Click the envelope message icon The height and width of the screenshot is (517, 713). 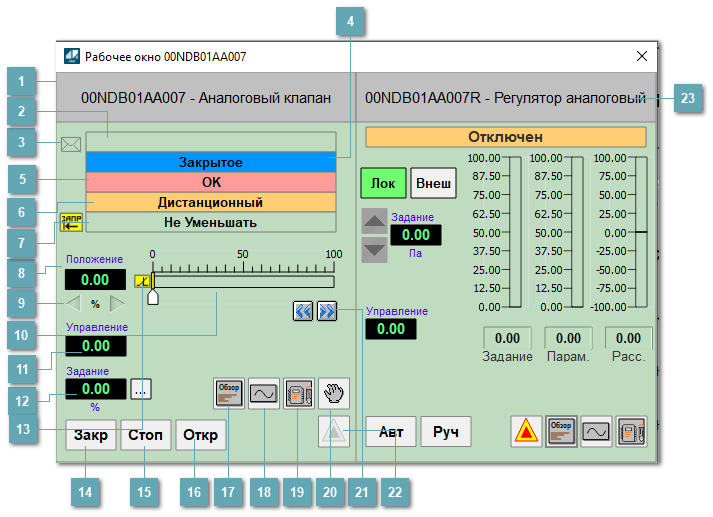click(x=70, y=144)
